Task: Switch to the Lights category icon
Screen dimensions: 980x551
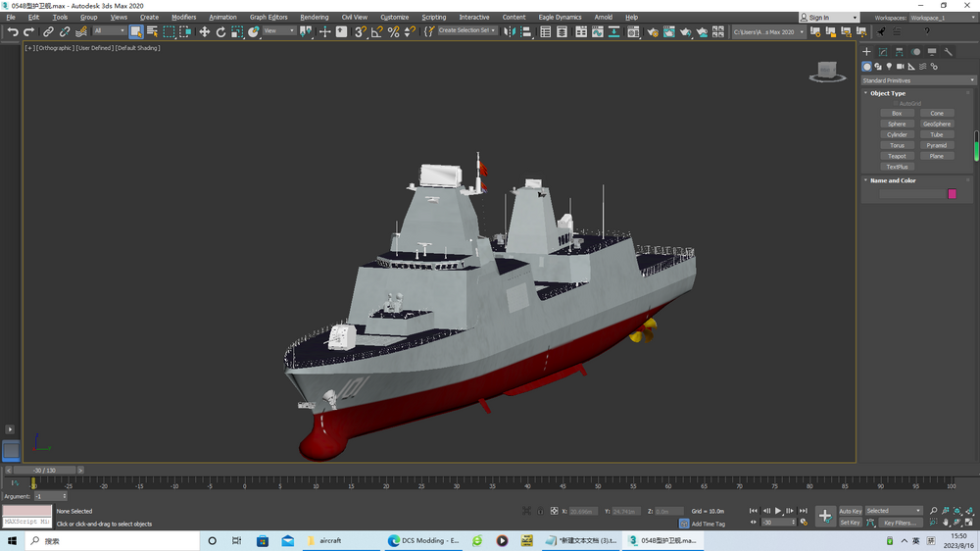Action: click(x=889, y=67)
